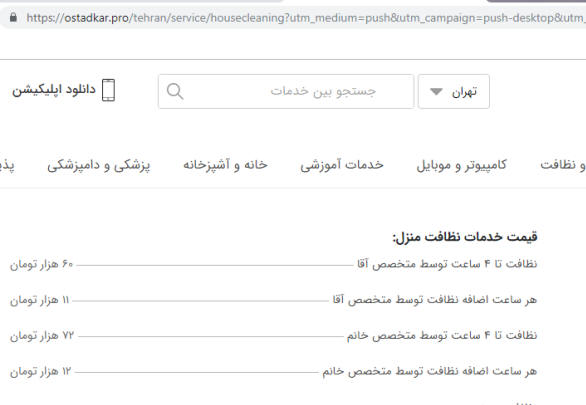Click هر ساعت اضافه نظافت توسط متخصص آقا
Viewport: 586px width, 405px height.
pos(435,300)
